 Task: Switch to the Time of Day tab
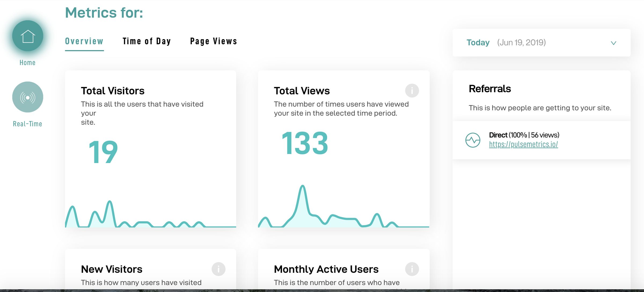point(147,41)
